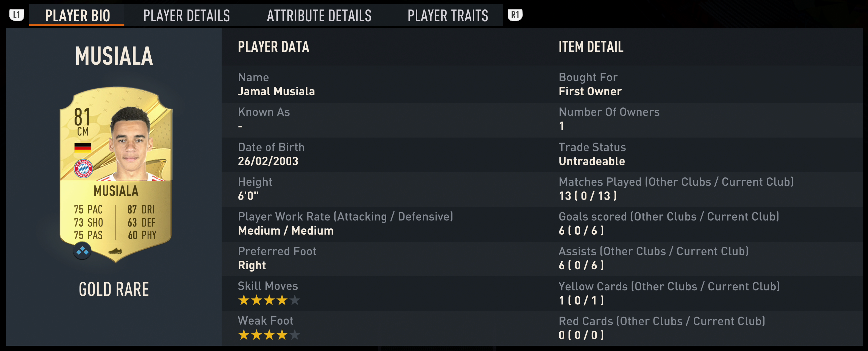Image resolution: width=868 pixels, height=351 pixels.
Task: Click the blue chemistry style diamonds icon
Action: click(x=82, y=251)
